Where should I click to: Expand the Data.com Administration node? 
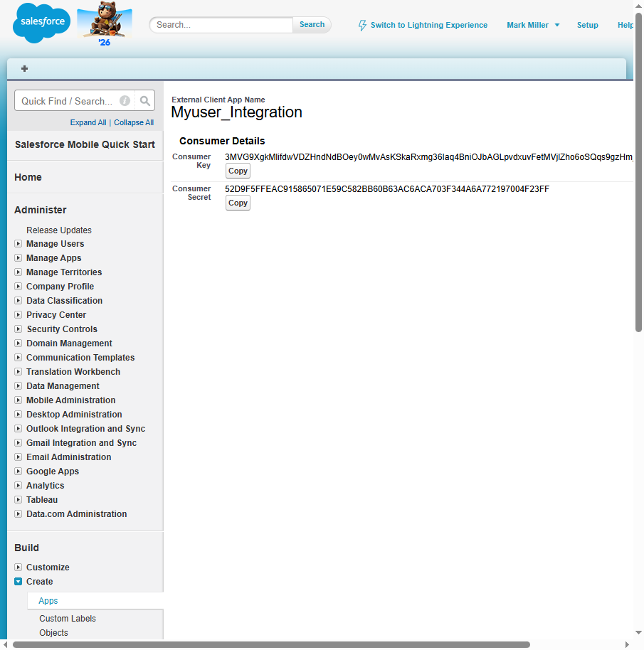click(x=19, y=514)
